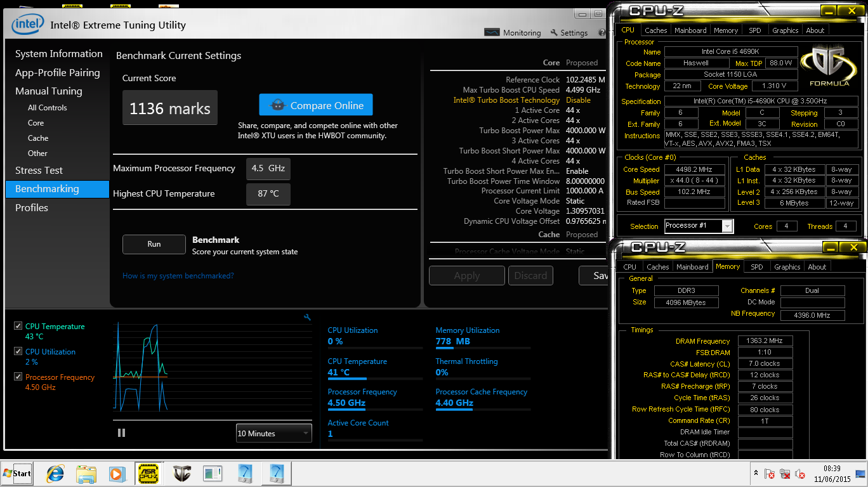Uncheck Processor Frequency in monitor list

tap(18, 377)
